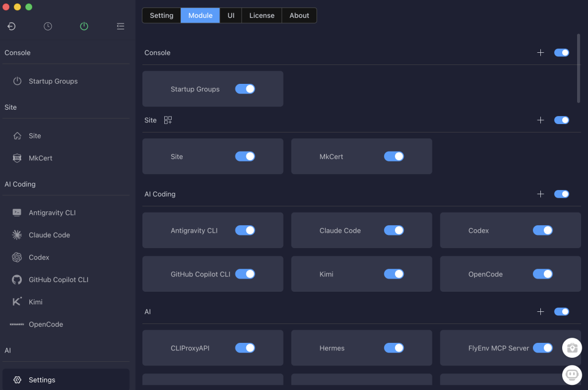Add a module with AI Coding plus icon
Image resolution: width=588 pixels, height=390 pixels.
tap(540, 194)
